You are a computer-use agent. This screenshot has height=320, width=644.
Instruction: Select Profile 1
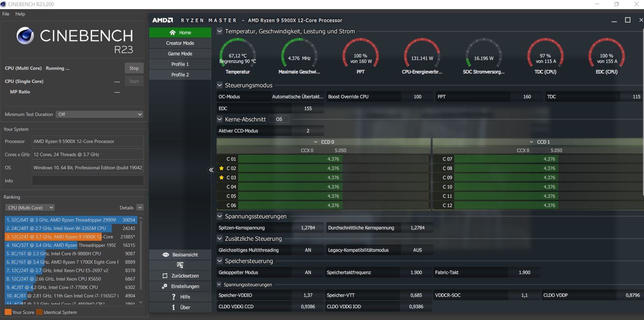pos(180,64)
